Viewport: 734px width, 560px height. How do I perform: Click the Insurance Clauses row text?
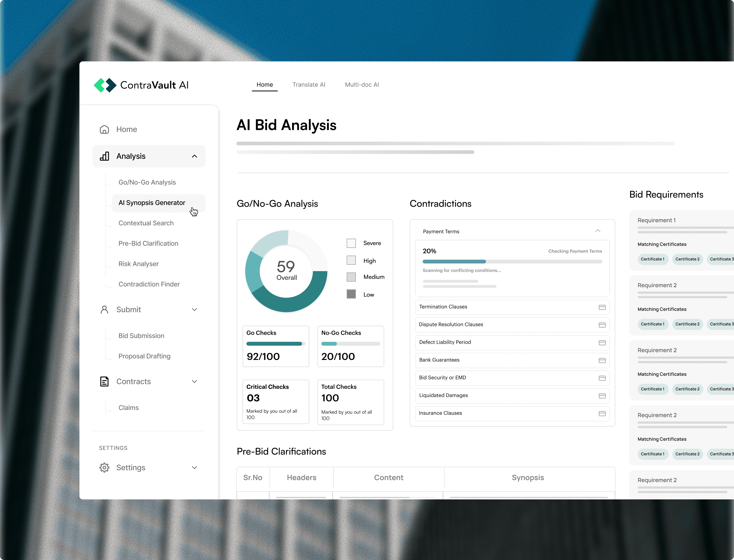point(440,413)
